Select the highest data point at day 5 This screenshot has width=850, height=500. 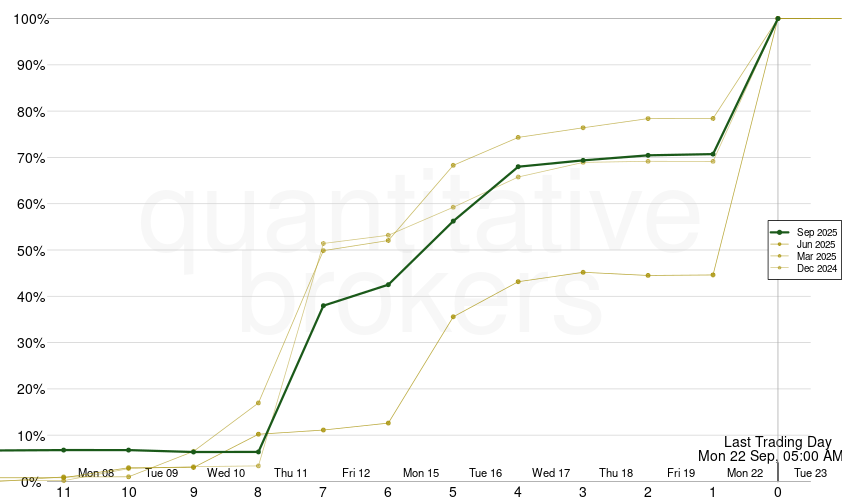coord(453,165)
